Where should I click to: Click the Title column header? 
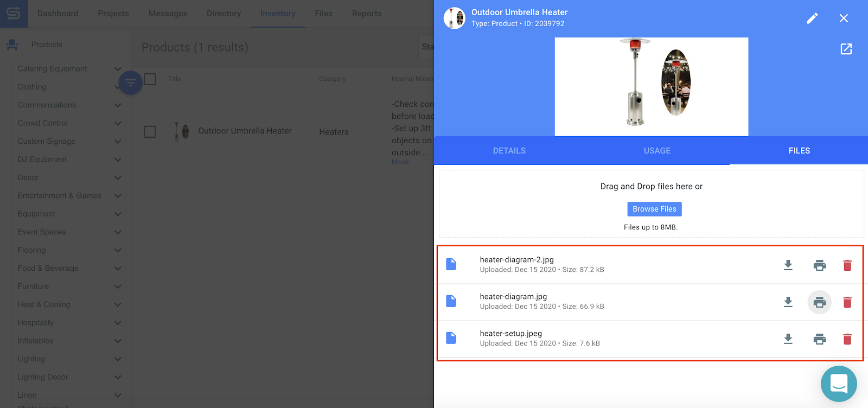pyautogui.click(x=174, y=79)
